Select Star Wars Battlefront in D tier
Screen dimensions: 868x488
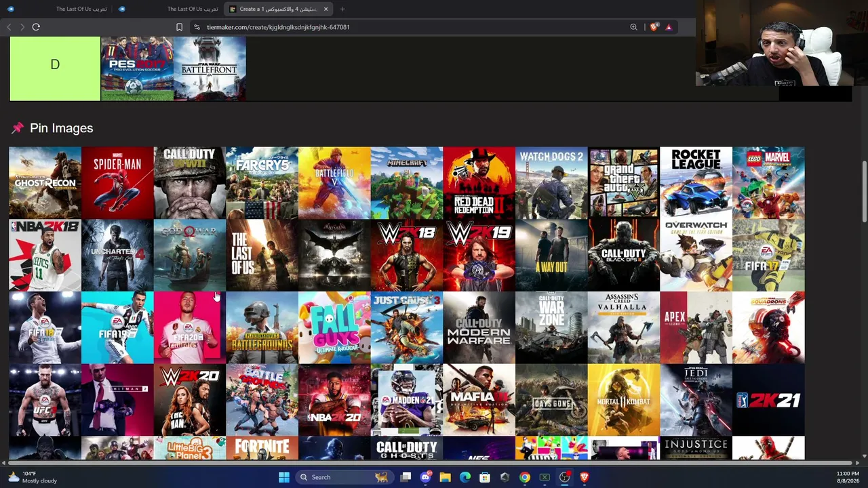coord(210,68)
